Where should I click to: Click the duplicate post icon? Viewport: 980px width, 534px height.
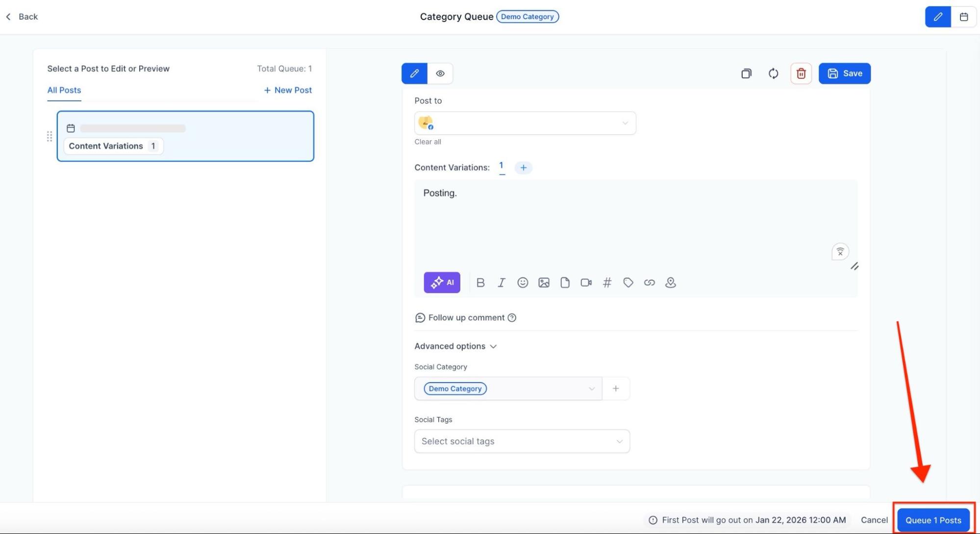point(746,73)
